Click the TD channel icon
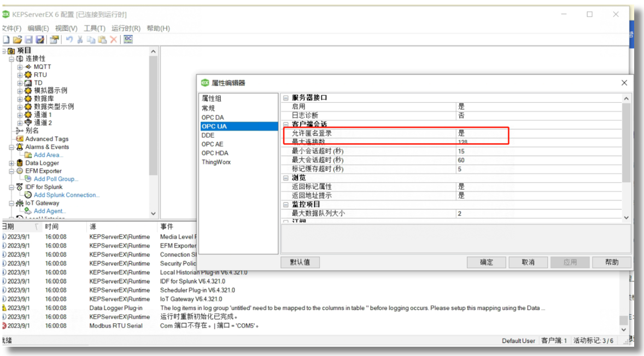644x356 pixels. tap(28, 83)
